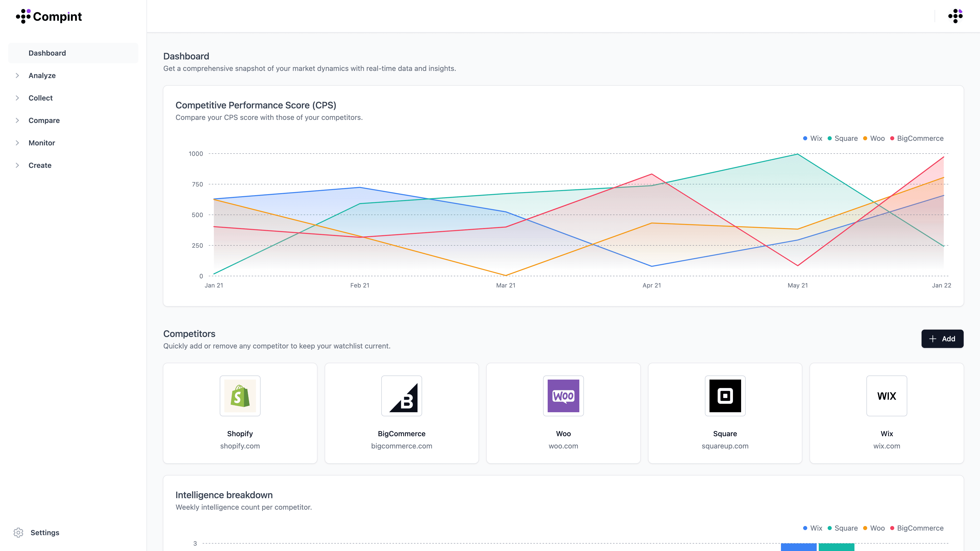Click the Create sidebar navigation item
The width and height of the screenshot is (980, 551).
39,165
